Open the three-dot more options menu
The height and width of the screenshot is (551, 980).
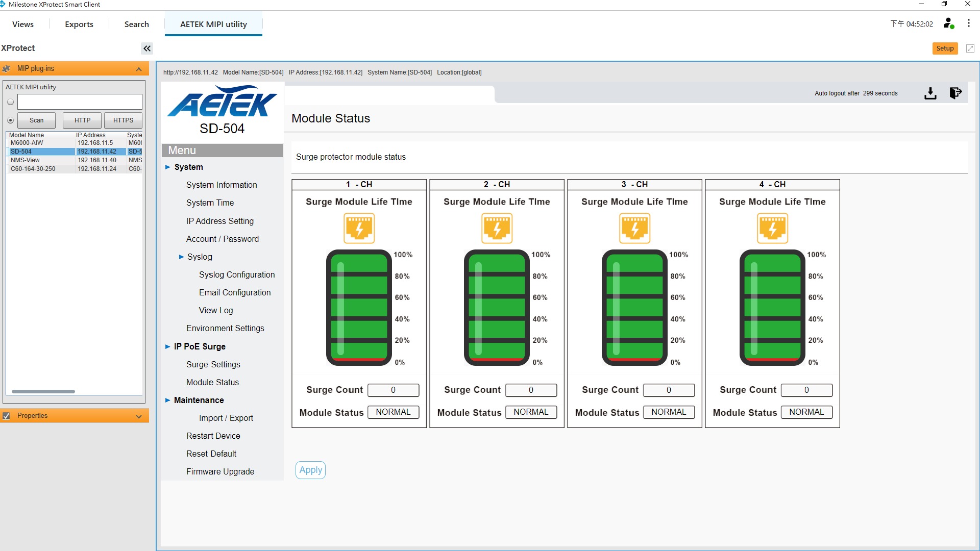pyautogui.click(x=969, y=23)
